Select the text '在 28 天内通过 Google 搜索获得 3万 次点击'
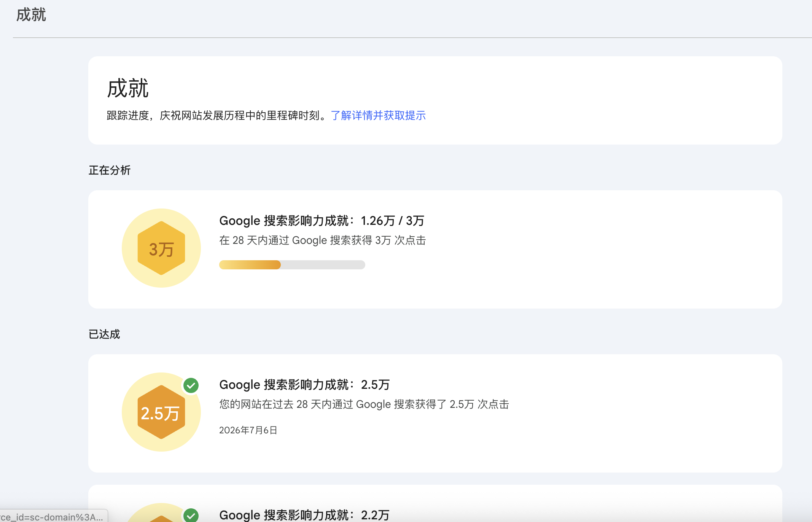Screen dimensions: 812x522 click(x=323, y=240)
